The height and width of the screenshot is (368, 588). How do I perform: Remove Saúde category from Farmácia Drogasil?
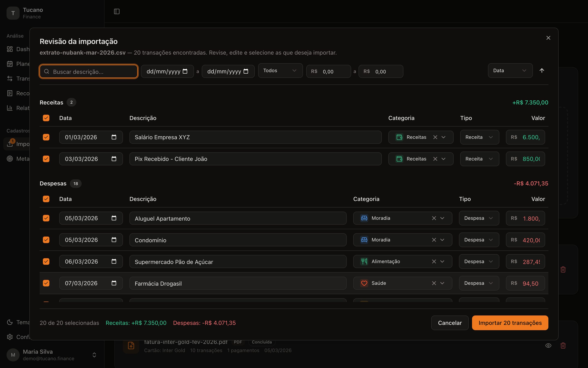click(434, 283)
